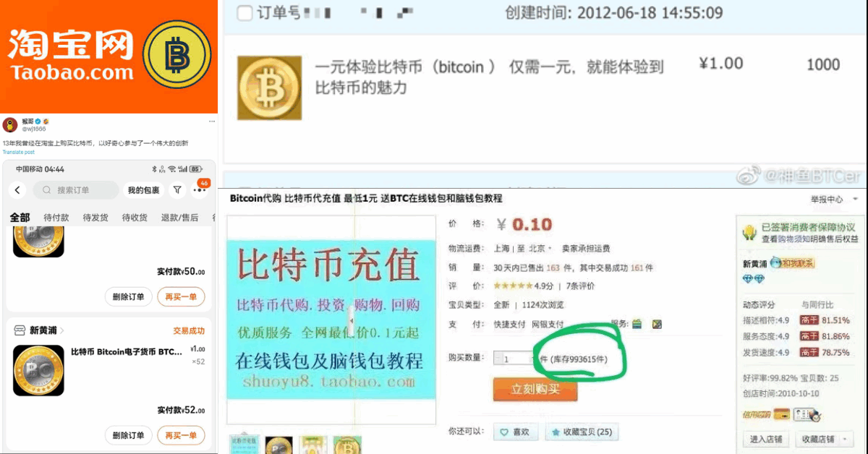Click the tweet author's avatar

10,124
